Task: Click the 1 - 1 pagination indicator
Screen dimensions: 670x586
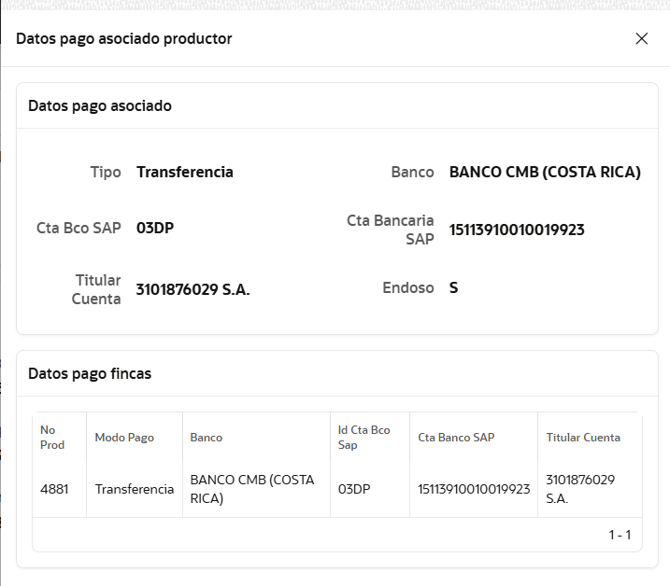Action: [619, 535]
